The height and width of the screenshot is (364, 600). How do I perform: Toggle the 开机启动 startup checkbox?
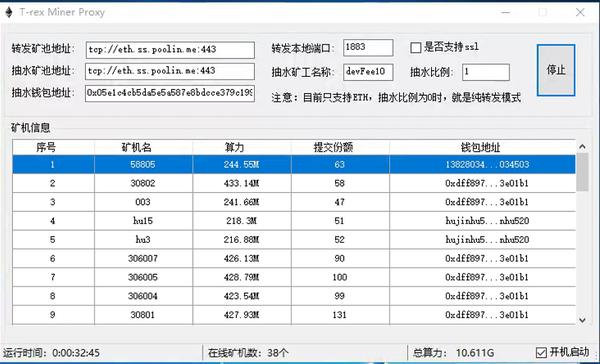(541, 352)
